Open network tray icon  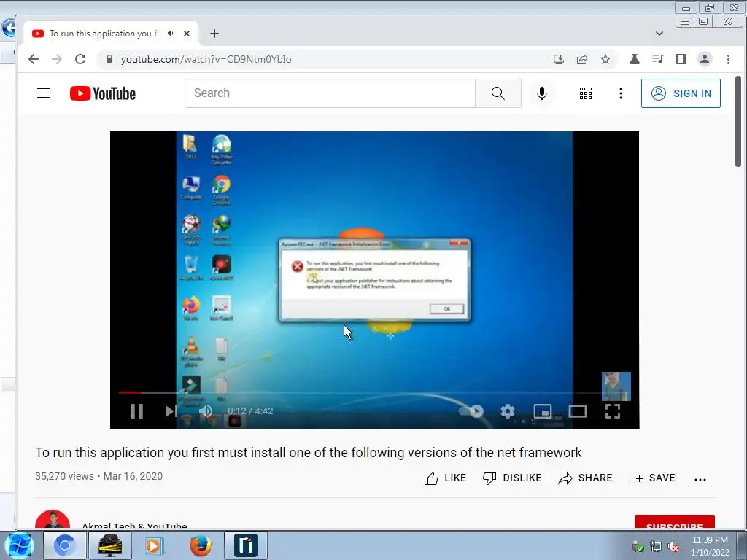click(656, 547)
